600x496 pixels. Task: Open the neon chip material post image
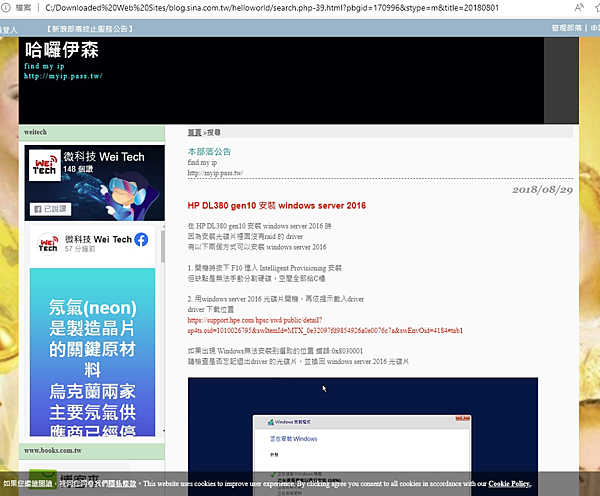pyautogui.click(x=93, y=352)
